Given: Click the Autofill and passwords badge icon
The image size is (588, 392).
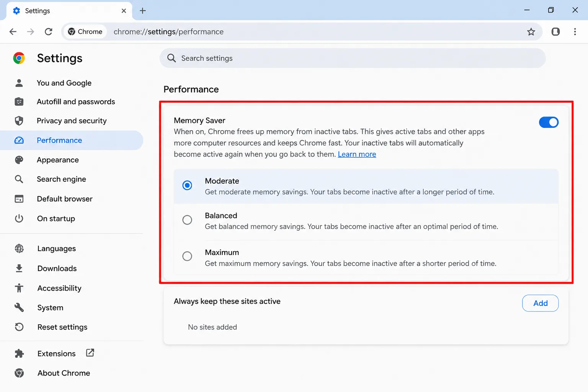Looking at the screenshot, I should (19, 102).
